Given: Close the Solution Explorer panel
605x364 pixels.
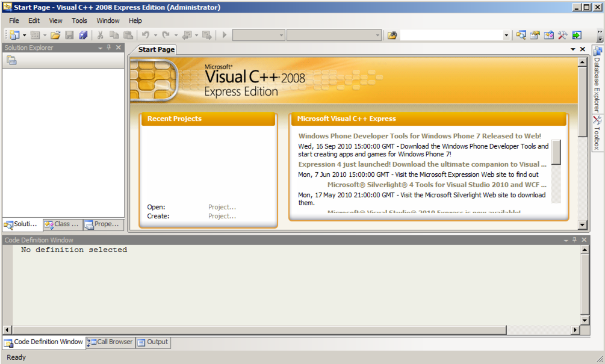Looking at the screenshot, I should [119, 48].
